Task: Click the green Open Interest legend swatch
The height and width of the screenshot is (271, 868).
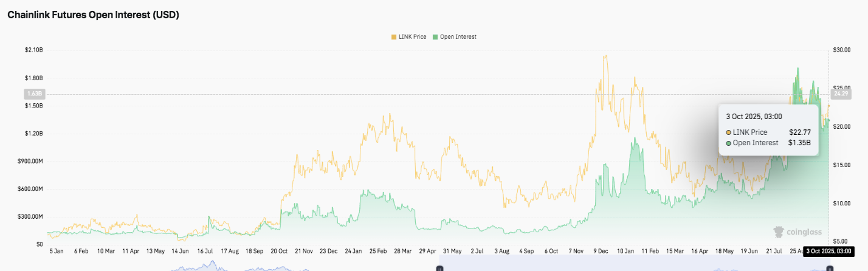Action: pyautogui.click(x=435, y=37)
